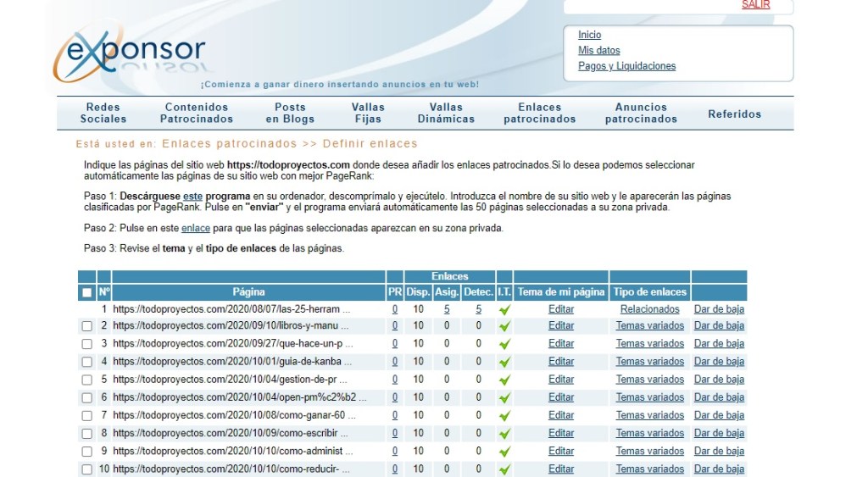The height and width of the screenshot is (477, 868).
Task: Open Temas variados for row 8
Action: pos(649,433)
